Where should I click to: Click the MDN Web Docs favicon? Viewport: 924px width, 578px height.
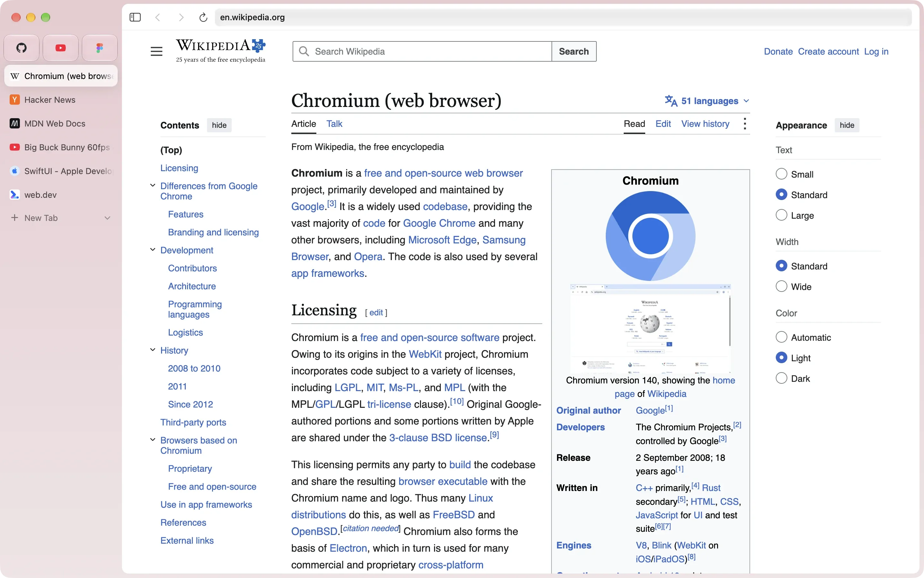click(14, 124)
